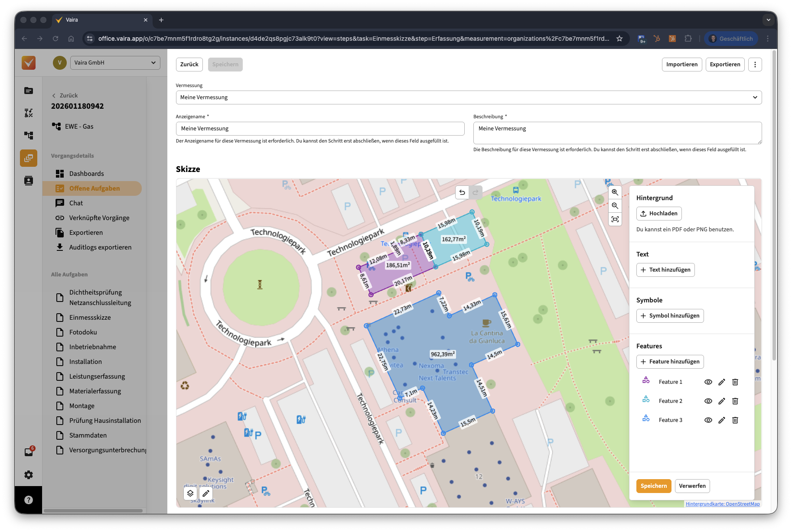Select the pencil draw tool on the map
The image size is (792, 532).
tap(206, 493)
